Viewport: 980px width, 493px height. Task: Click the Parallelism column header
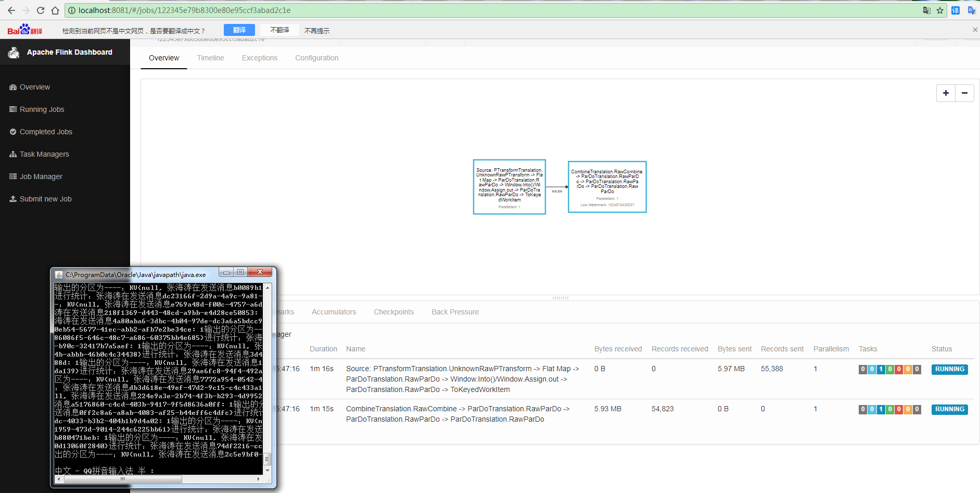pos(831,349)
